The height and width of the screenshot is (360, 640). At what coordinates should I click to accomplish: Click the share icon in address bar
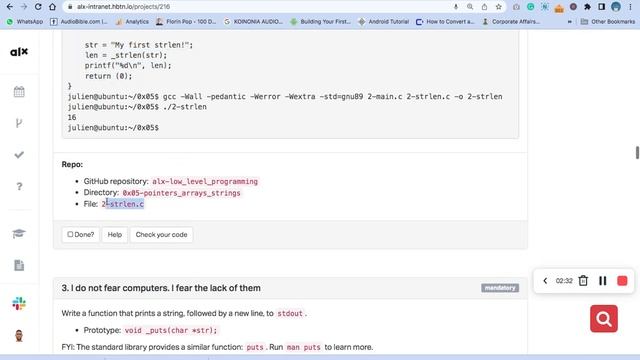484,7
